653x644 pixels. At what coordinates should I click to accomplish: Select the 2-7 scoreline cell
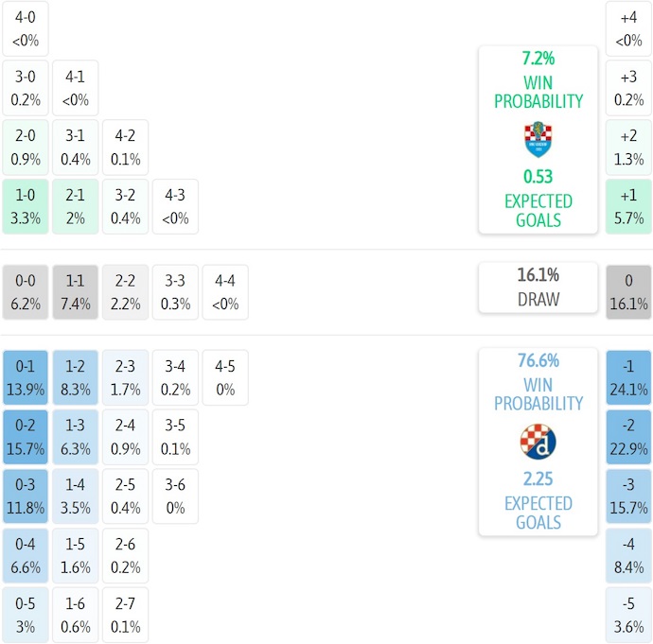tap(125, 616)
